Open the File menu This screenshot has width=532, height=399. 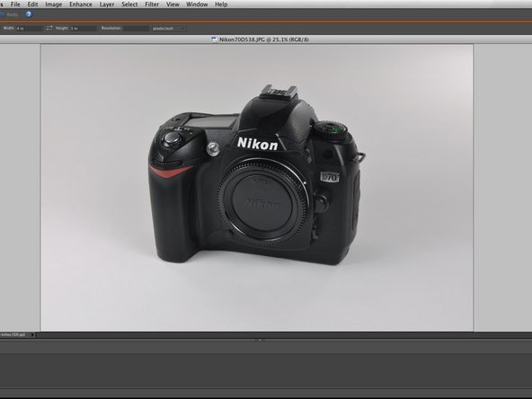tap(15, 4)
